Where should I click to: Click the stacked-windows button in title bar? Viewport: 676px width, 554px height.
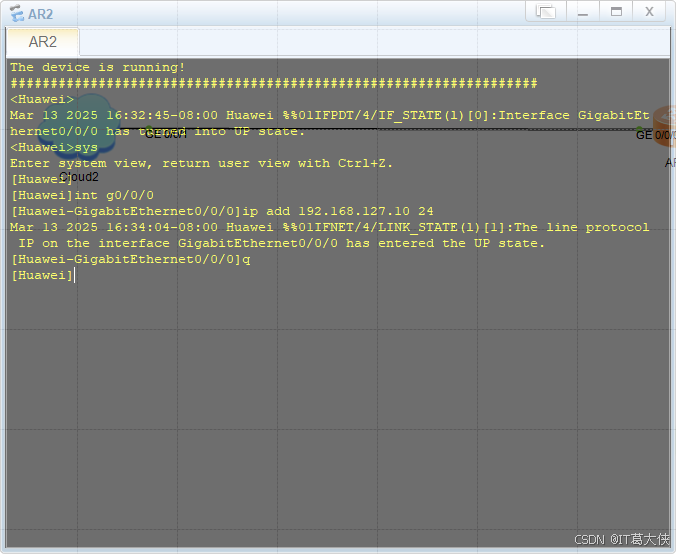click(x=546, y=11)
